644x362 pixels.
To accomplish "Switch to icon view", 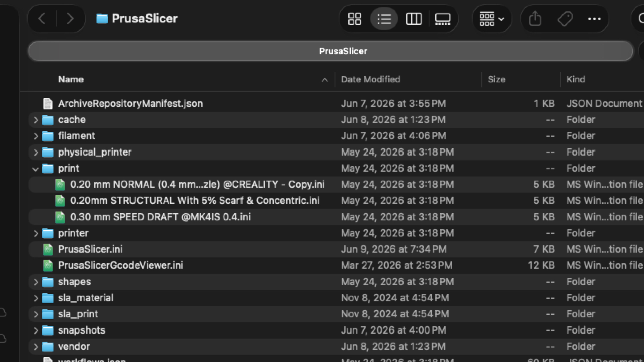I will 355,19.
